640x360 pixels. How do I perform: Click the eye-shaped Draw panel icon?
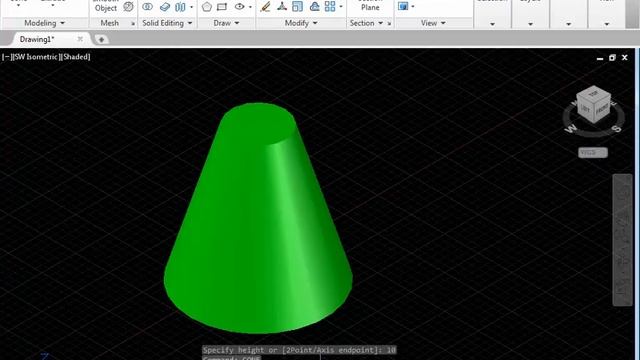click(240, 7)
